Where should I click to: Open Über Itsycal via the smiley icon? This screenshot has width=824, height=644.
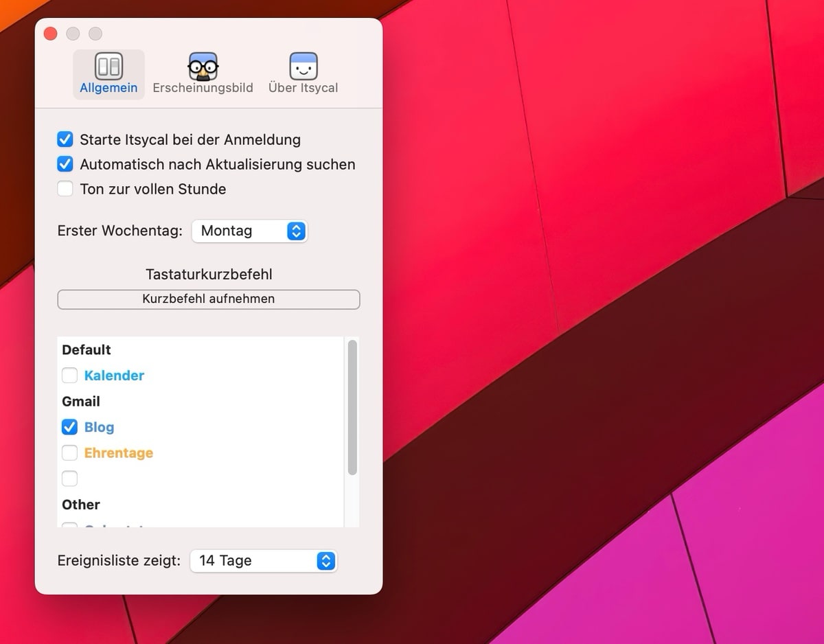[x=303, y=67]
